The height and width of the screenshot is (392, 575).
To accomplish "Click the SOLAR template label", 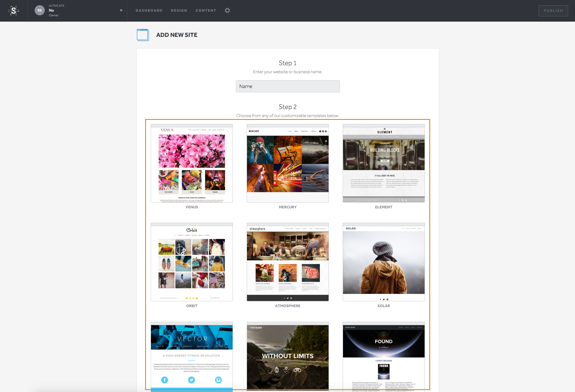I will (384, 306).
